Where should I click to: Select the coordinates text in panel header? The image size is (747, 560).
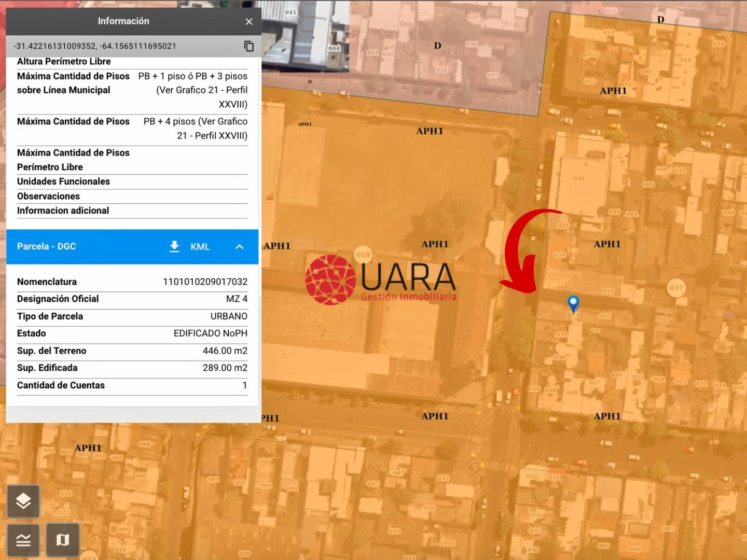[95, 46]
